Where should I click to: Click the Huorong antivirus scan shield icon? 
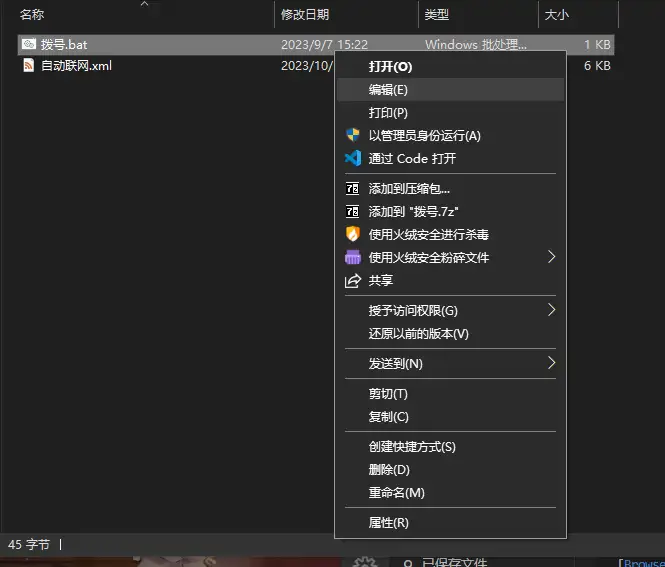[352, 234]
